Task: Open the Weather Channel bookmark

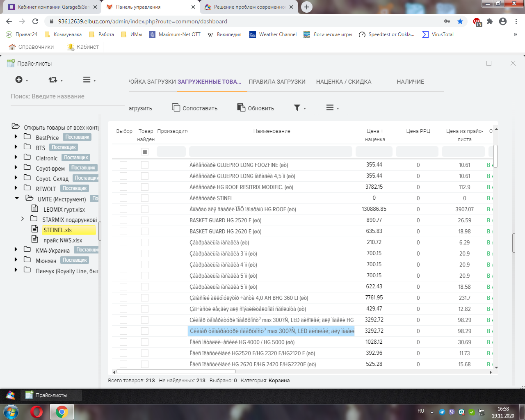Action: point(273,34)
